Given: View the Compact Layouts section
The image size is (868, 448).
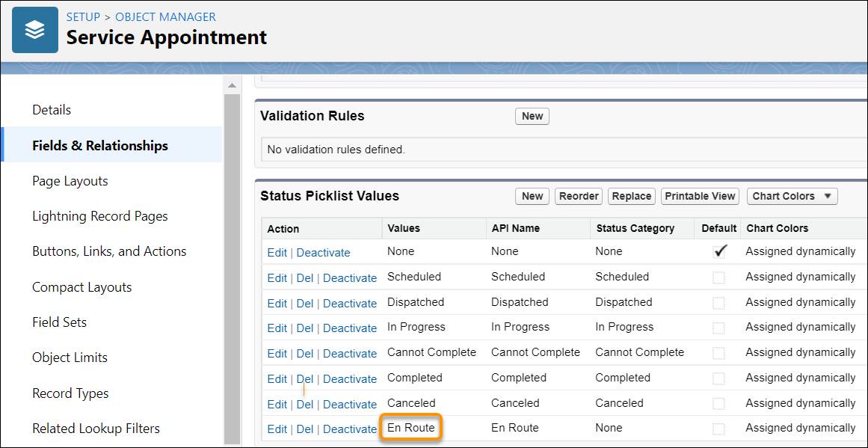Looking at the screenshot, I should [81, 286].
